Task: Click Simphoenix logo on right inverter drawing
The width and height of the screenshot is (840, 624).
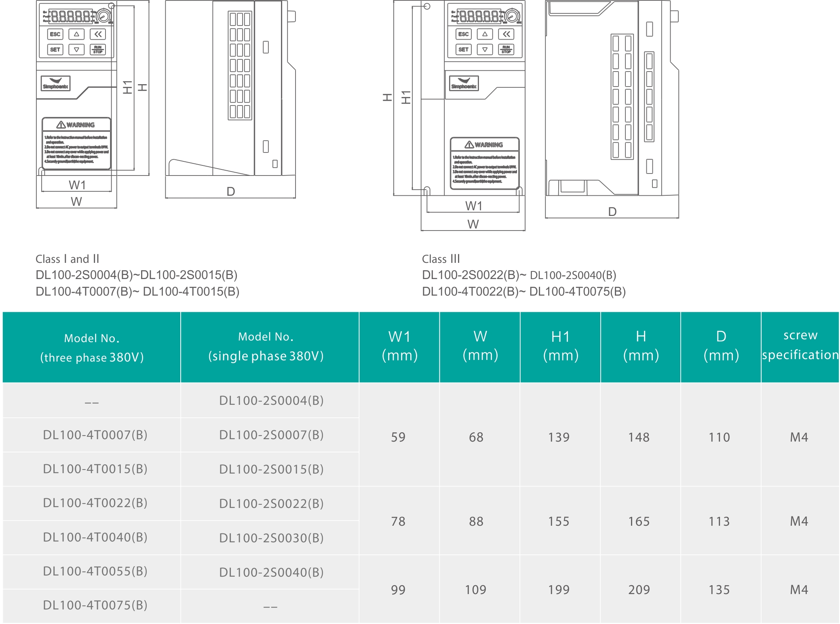Action: point(464,83)
